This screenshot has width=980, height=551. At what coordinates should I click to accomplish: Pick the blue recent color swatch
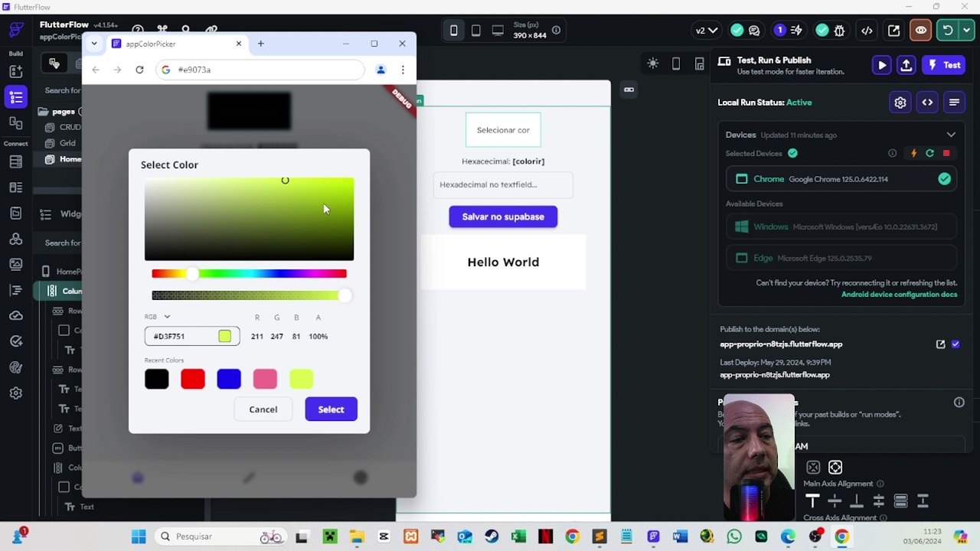coord(229,379)
